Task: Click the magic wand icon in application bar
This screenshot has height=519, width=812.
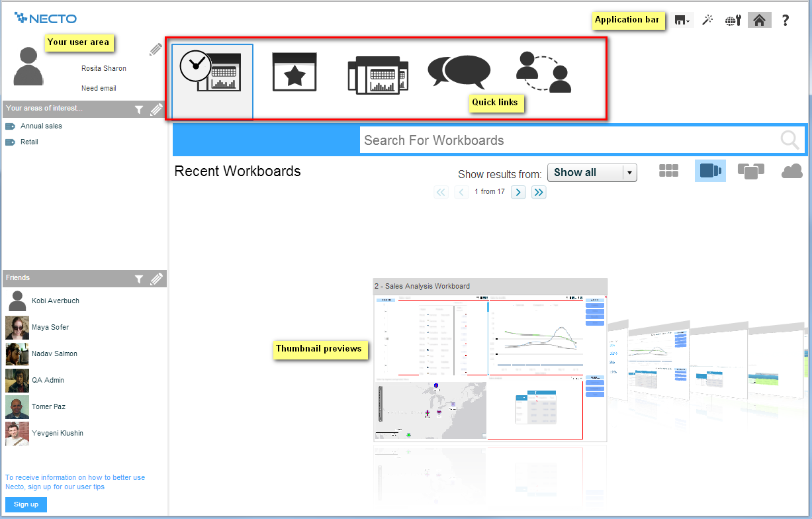Action: tap(707, 20)
